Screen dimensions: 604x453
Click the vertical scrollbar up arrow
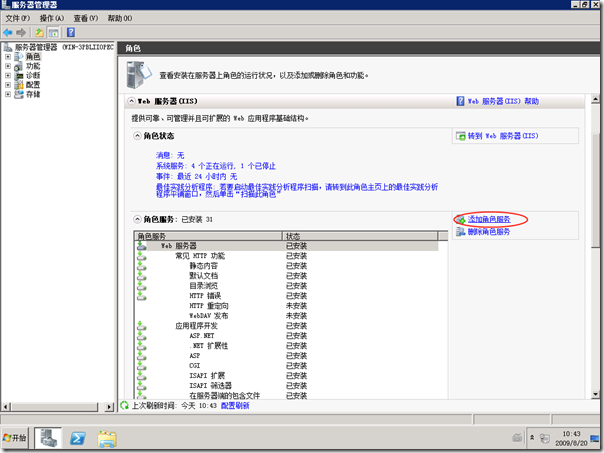tap(596, 99)
